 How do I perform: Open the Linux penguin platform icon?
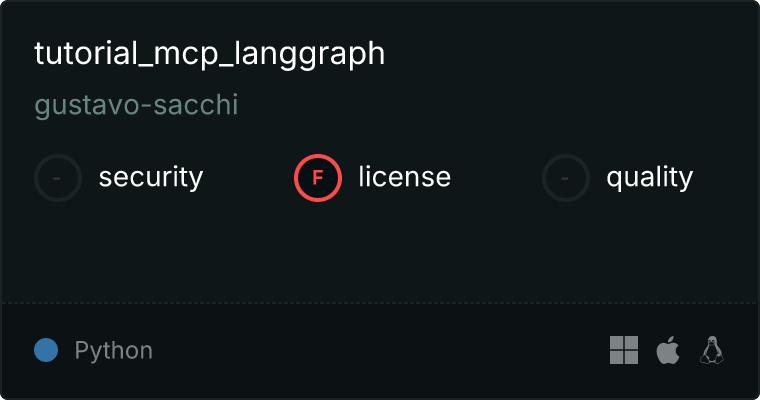(712, 350)
